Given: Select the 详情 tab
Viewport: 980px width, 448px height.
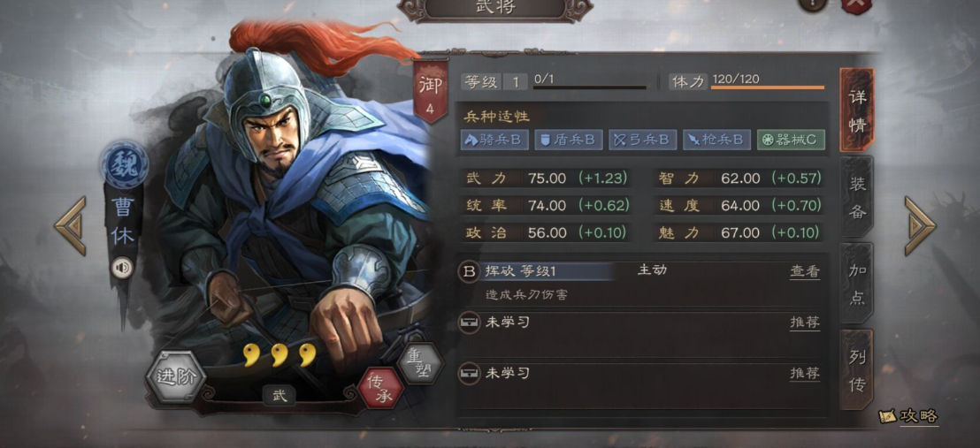Looking at the screenshot, I should coord(857,110).
